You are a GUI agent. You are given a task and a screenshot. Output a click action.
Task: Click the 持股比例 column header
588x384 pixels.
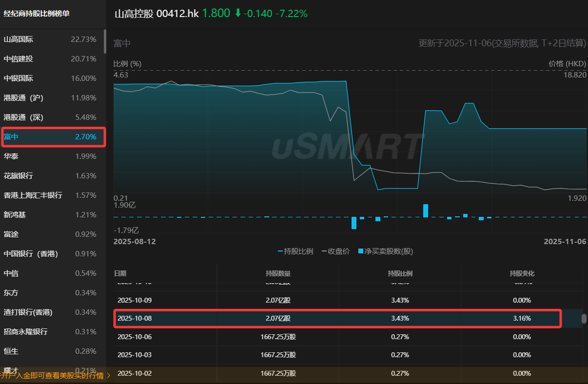pyautogui.click(x=400, y=274)
